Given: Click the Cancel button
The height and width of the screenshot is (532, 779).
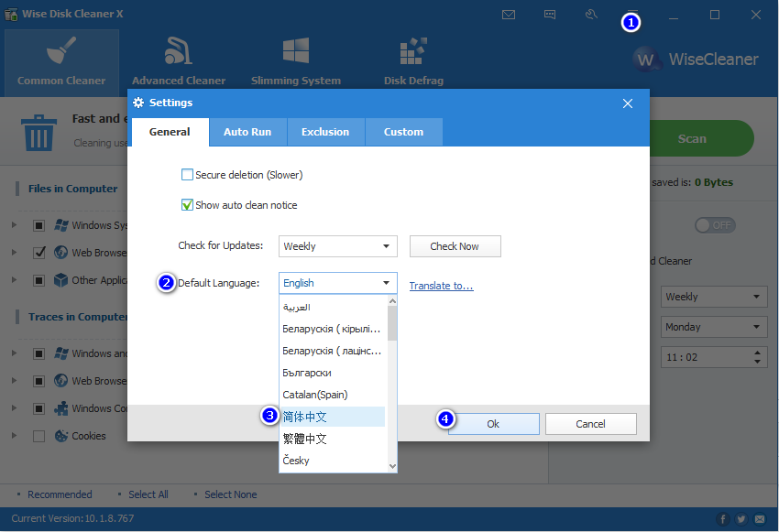Looking at the screenshot, I should point(591,424).
